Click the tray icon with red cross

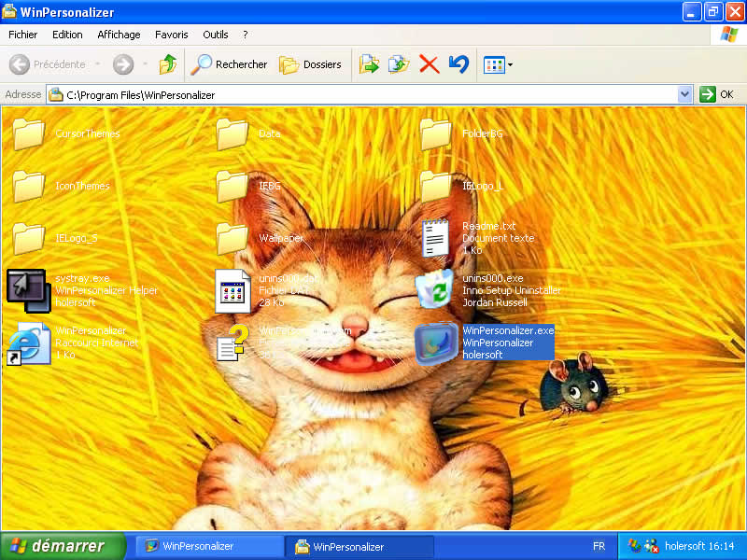[651, 546]
